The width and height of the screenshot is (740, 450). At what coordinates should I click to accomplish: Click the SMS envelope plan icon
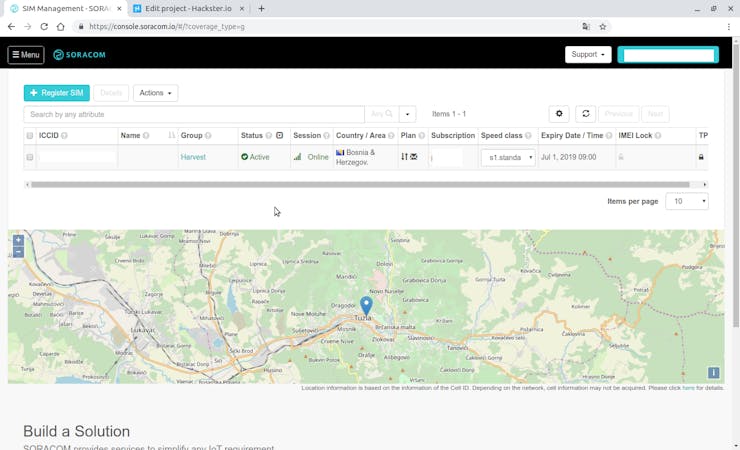click(x=414, y=157)
